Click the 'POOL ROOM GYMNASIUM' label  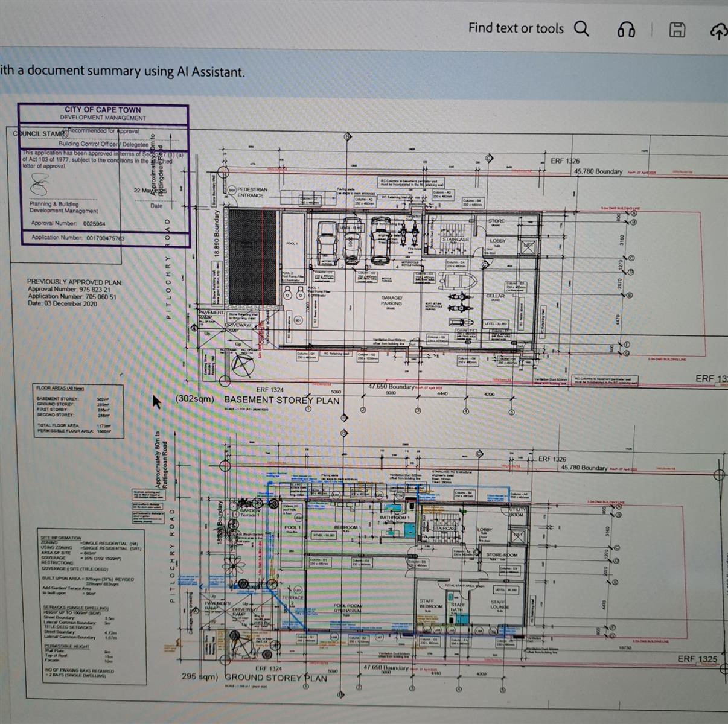tap(347, 608)
